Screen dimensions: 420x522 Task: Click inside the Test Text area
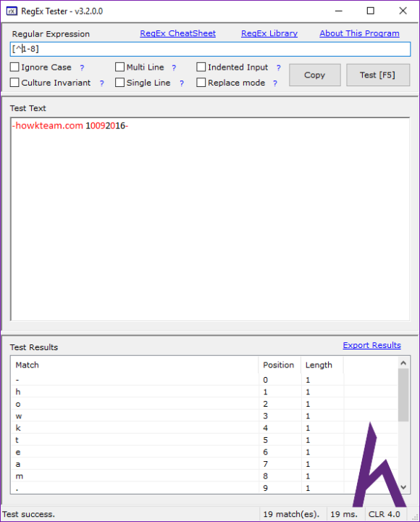point(210,219)
